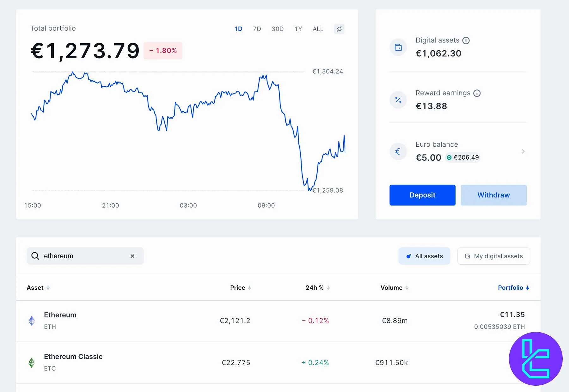Click the Reward earnings info icon
The width and height of the screenshot is (569, 392).
[477, 93]
